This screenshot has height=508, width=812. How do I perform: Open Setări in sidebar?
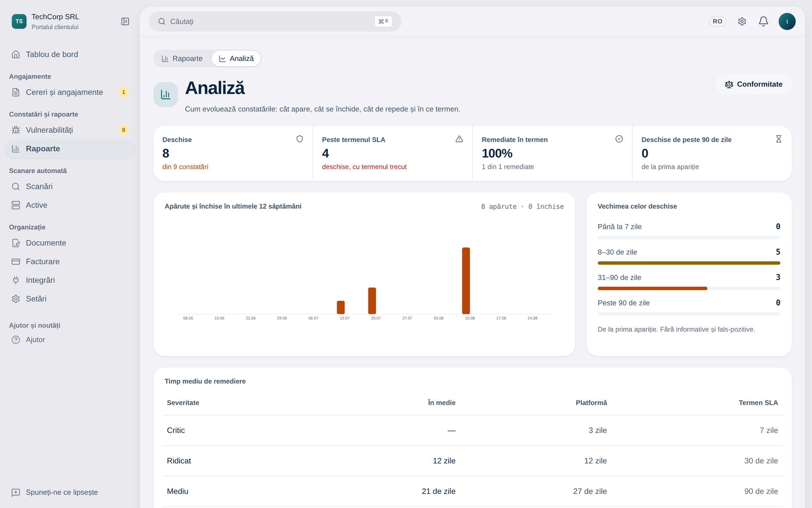70,299
